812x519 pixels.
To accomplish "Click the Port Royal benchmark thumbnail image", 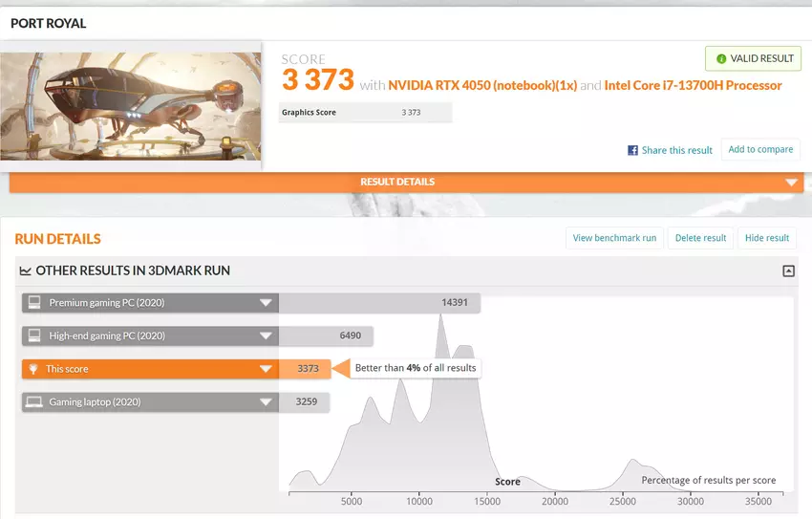I will 131,105.
